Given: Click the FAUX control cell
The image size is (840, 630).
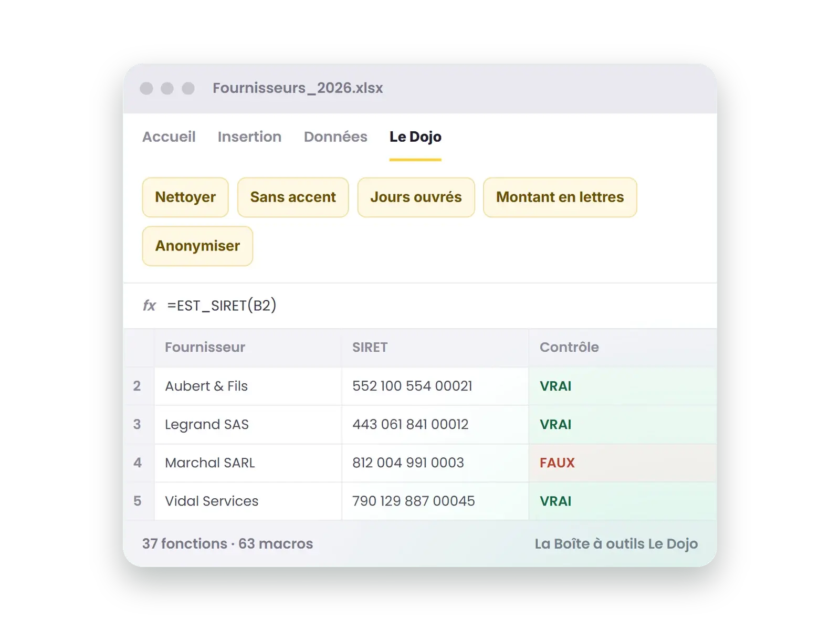Looking at the screenshot, I should pos(623,463).
